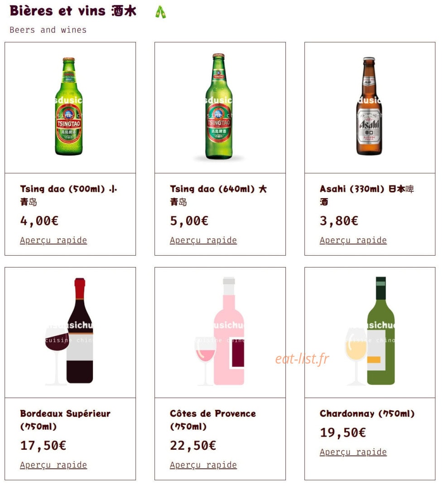Open Aperçu rapide for Asahi 330ml

click(x=353, y=241)
